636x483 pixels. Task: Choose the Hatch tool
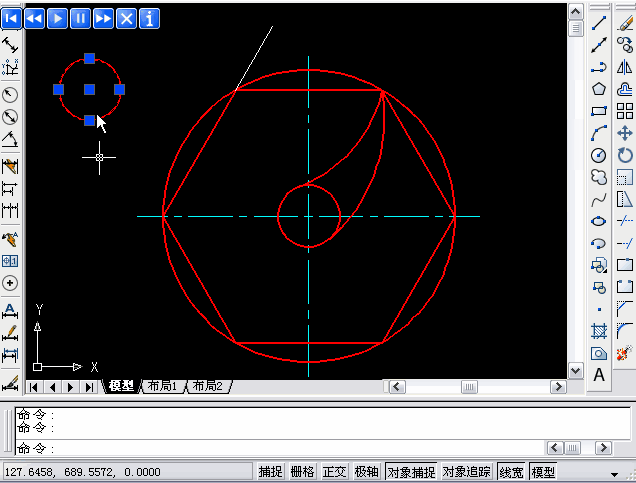tap(599, 331)
